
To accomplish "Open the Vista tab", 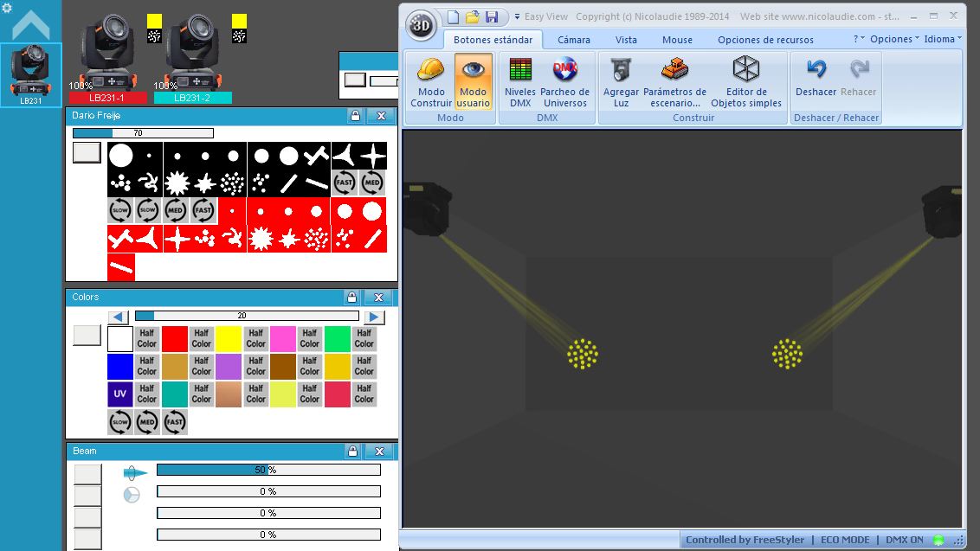I will coord(626,40).
